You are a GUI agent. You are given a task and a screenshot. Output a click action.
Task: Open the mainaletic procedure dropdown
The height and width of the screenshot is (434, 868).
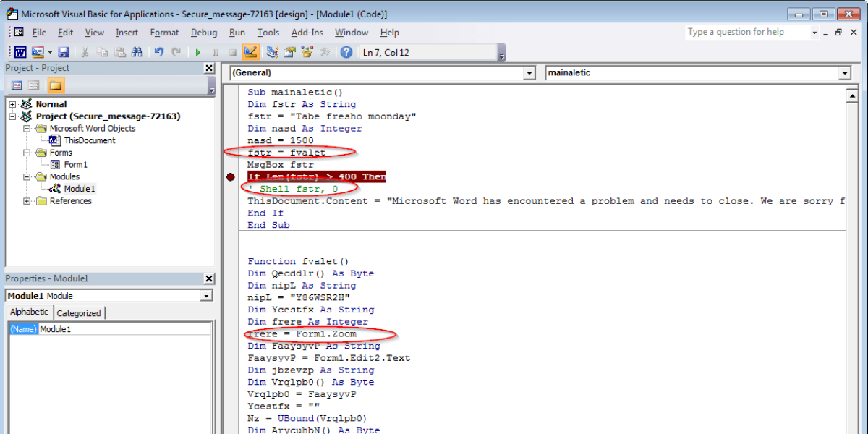tap(844, 73)
